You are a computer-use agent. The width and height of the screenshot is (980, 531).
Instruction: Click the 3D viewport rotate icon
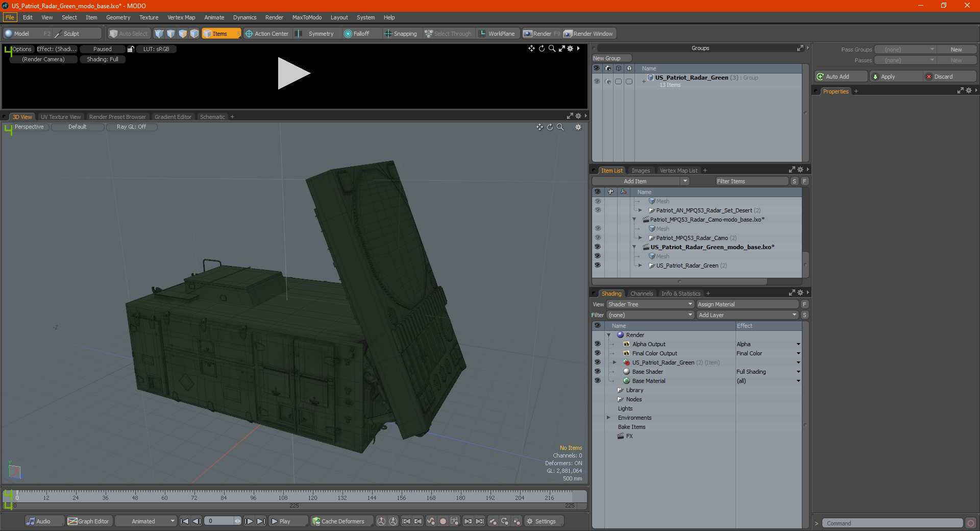[550, 127]
